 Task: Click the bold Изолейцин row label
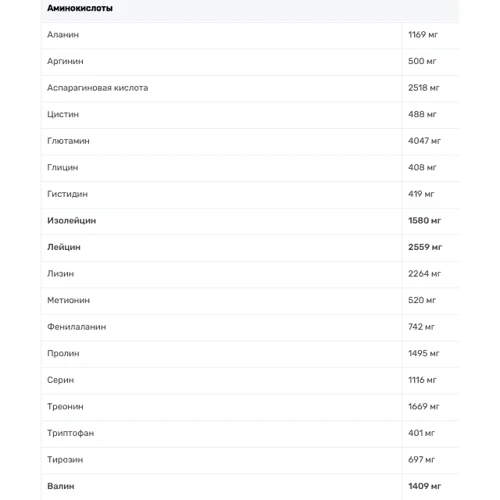72,221
